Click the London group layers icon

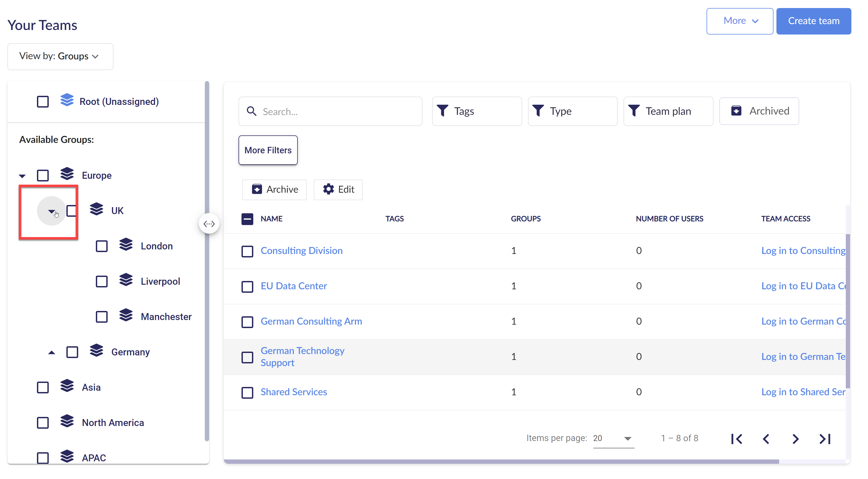tap(126, 245)
